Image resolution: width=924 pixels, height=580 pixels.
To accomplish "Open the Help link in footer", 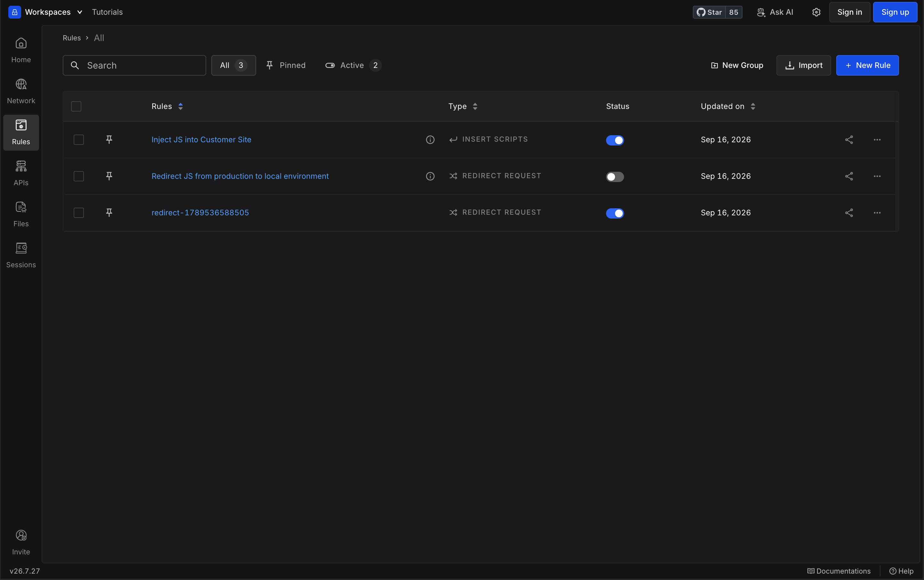I will (x=901, y=571).
